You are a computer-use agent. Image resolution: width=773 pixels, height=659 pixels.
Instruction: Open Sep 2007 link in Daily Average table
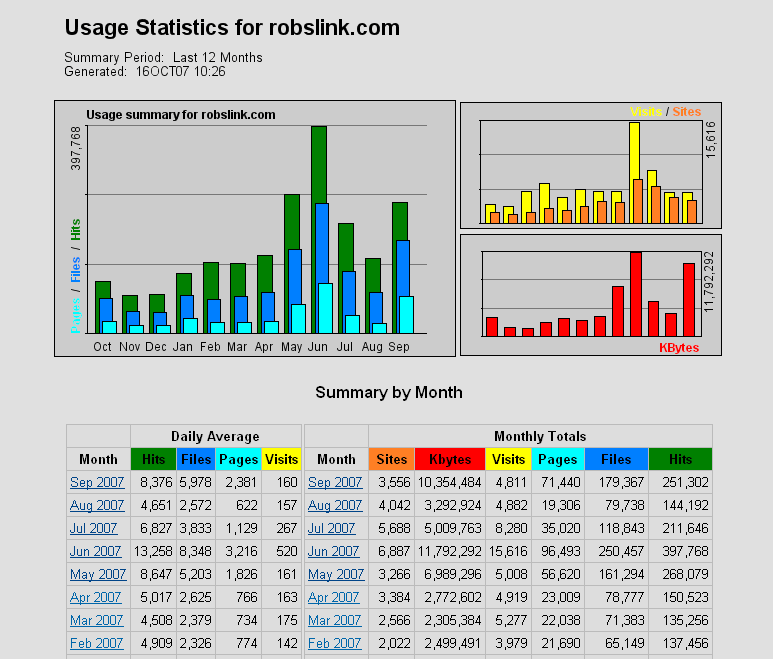tap(97, 482)
